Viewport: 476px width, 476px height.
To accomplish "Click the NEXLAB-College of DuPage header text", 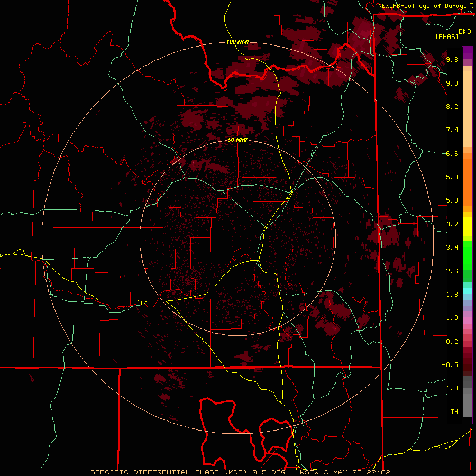I will click(422, 6).
